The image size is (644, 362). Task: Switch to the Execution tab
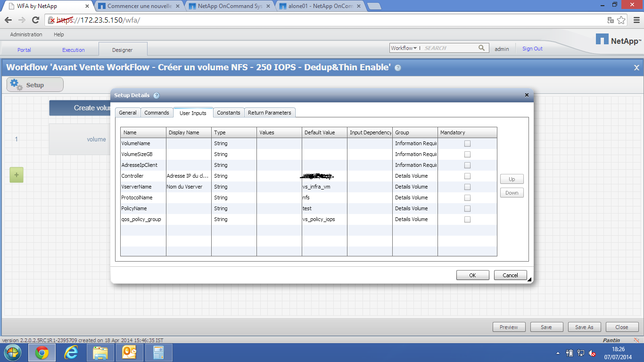pyautogui.click(x=74, y=49)
